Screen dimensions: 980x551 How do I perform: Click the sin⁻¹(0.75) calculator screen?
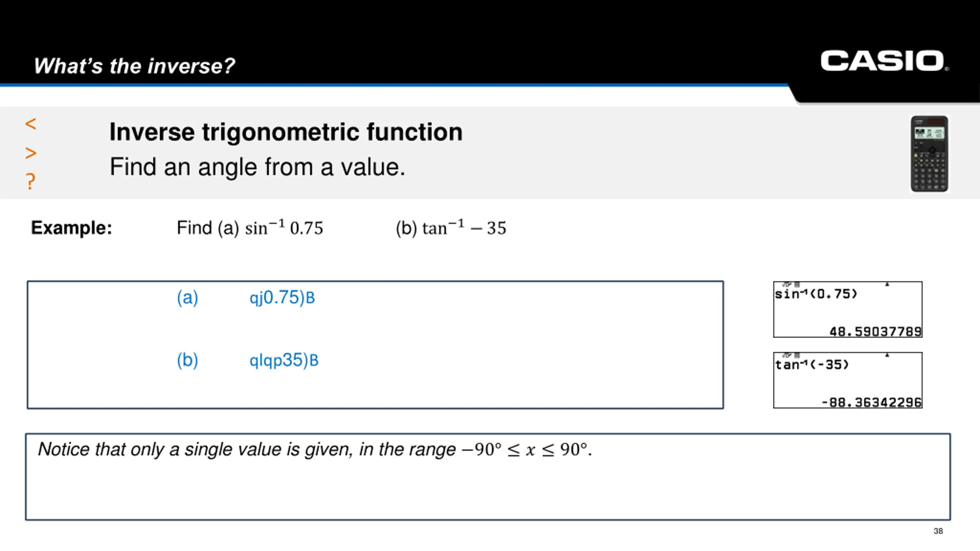[x=848, y=310]
